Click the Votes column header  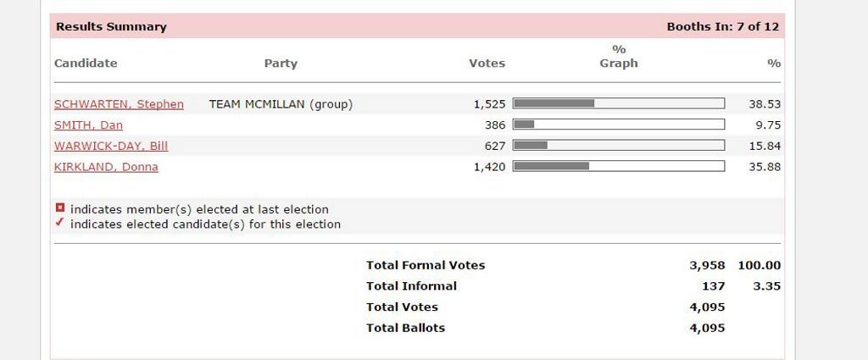pyautogui.click(x=487, y=63)
